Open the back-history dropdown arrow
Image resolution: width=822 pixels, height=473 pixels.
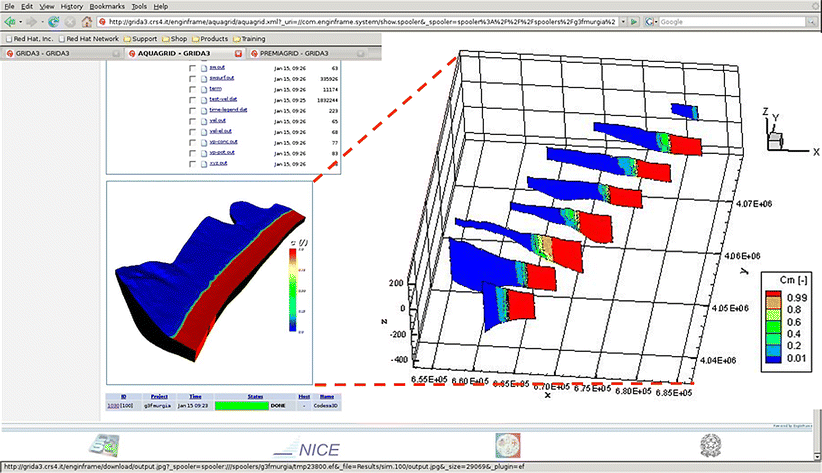point(22,21)
